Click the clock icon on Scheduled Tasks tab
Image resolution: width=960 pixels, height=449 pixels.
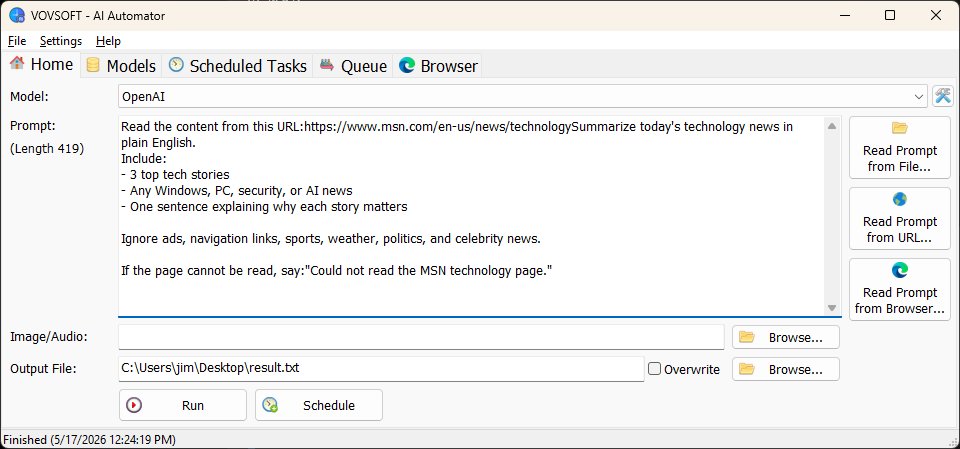click(x=176, y=65)
